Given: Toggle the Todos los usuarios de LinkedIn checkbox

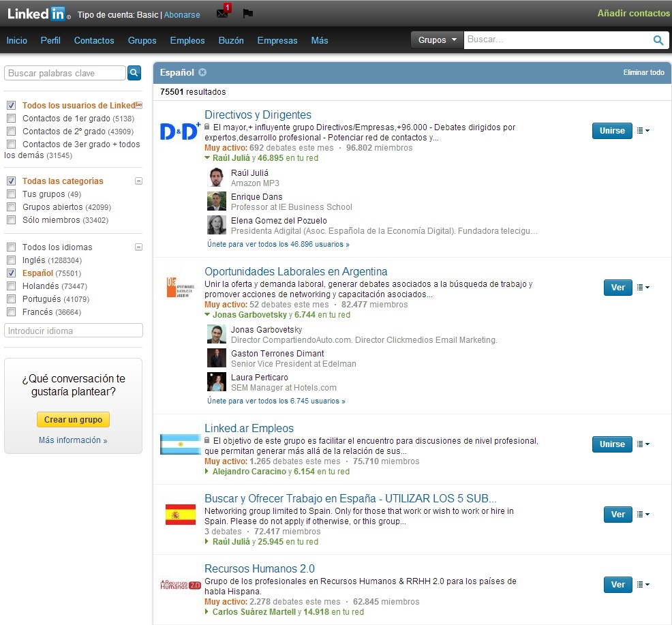Looking at the screenshot, I should [12, 106].
